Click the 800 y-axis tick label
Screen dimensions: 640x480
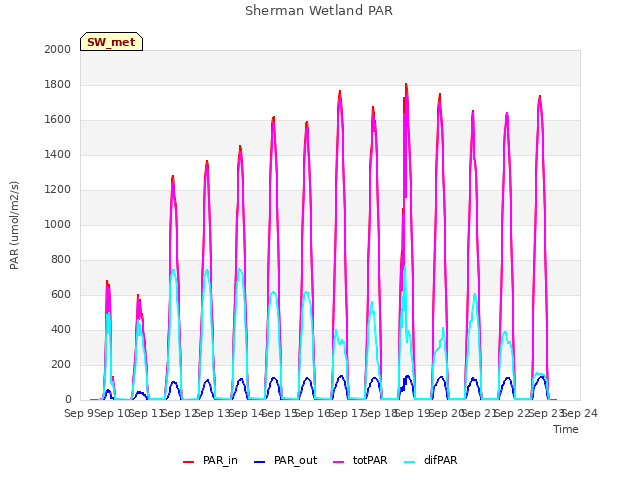click(61, 260)
